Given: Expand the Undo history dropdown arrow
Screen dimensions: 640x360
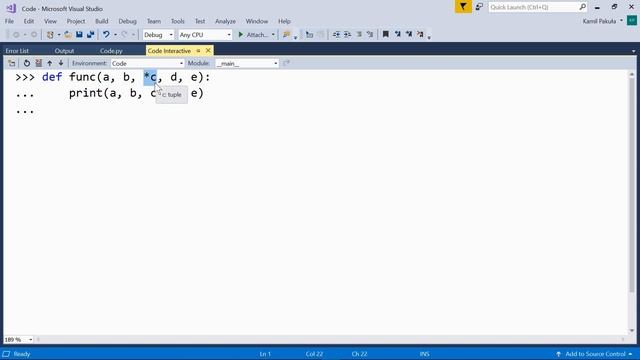Looking at the screenshot, I should (115, 35).
